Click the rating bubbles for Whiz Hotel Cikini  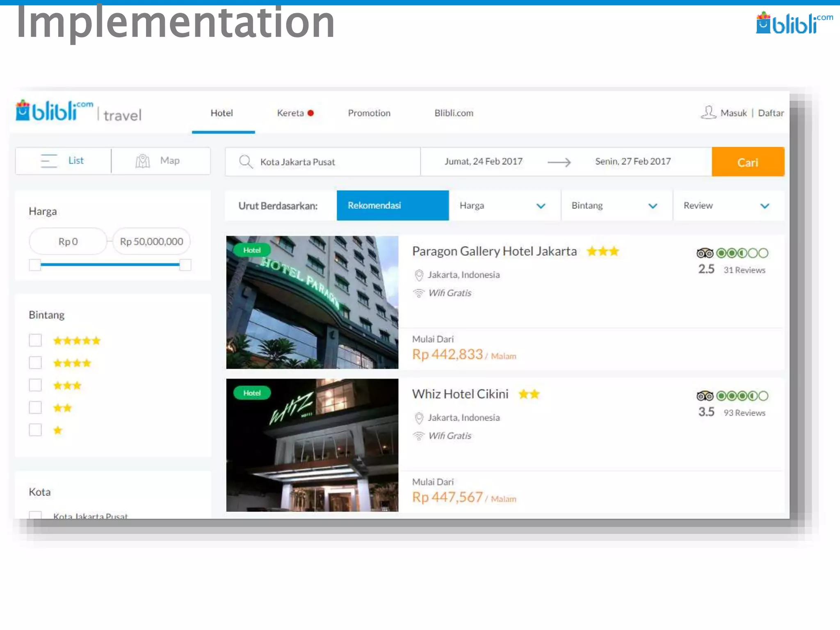pyautogui.click(x=742, y=396)
